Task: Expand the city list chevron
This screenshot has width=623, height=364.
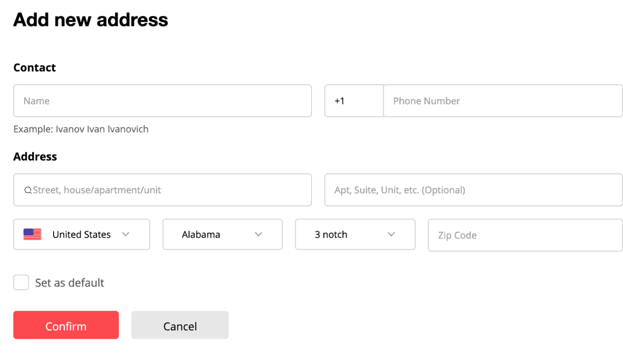Action: 391,234
